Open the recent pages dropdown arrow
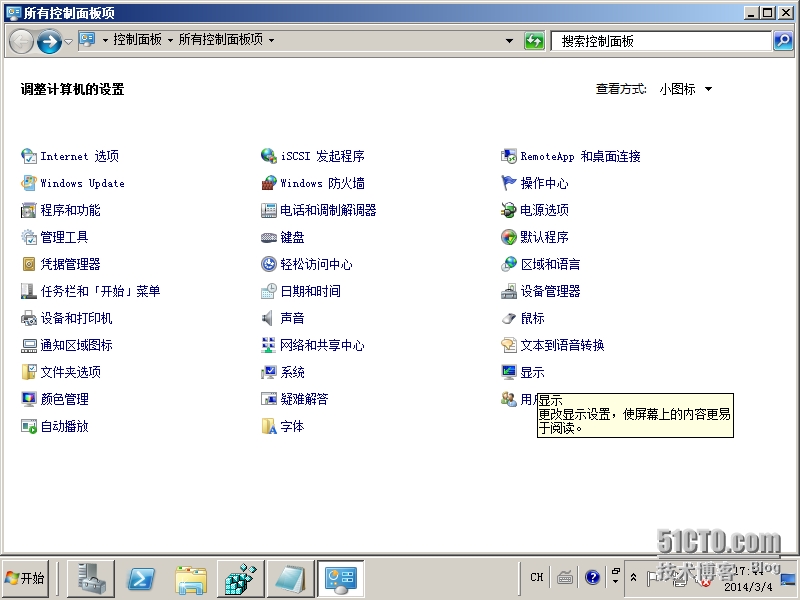 click(x=68, y=41)
